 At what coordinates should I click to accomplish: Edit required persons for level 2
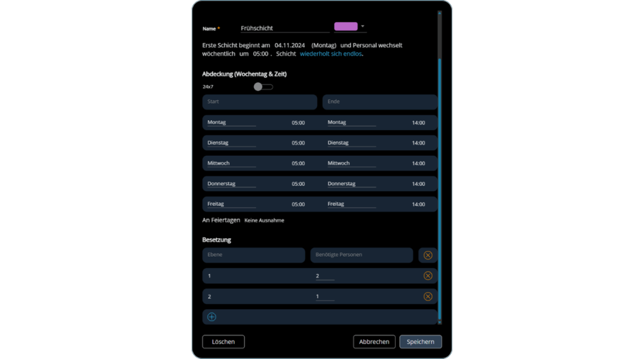click(325, 296)
